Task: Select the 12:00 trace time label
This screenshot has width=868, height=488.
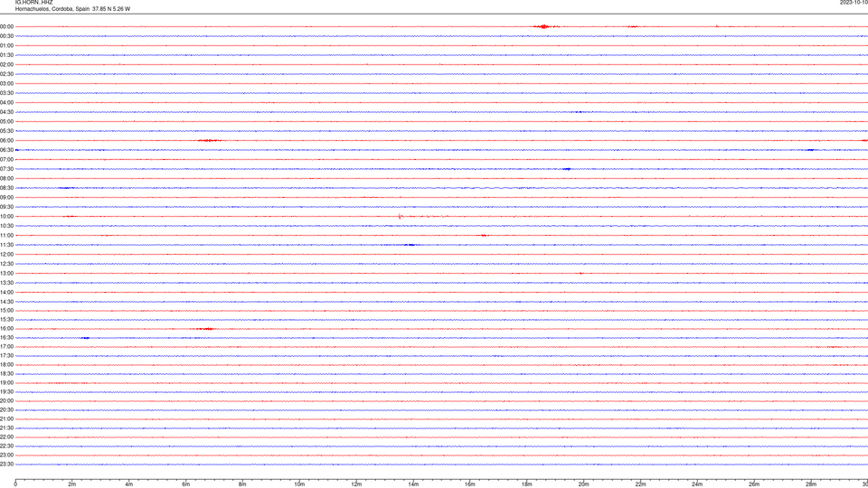Action: click(6, 255)
